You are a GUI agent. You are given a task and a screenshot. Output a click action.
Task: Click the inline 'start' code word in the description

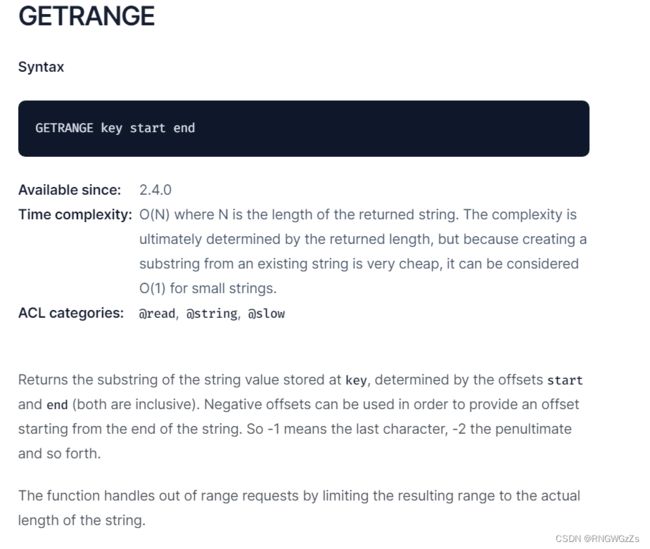click(565, 380)
